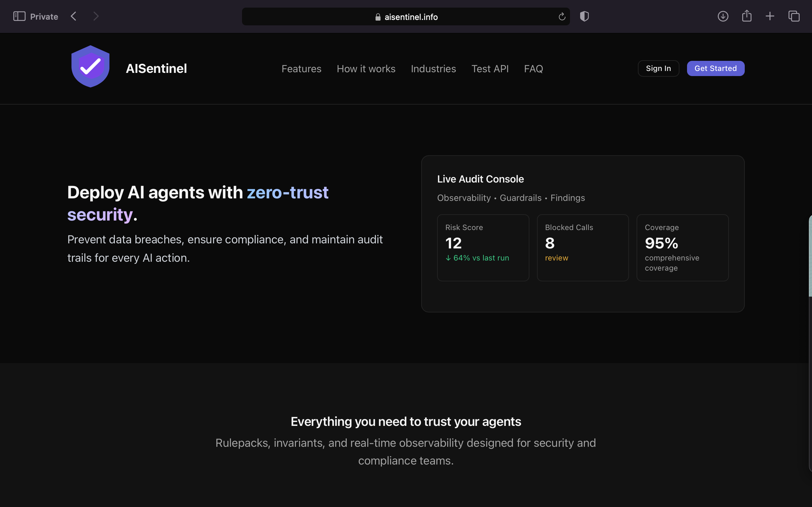812x507 pixels.
Task: Open a new tab with plus icon
Action: click(x=770, y=16)
